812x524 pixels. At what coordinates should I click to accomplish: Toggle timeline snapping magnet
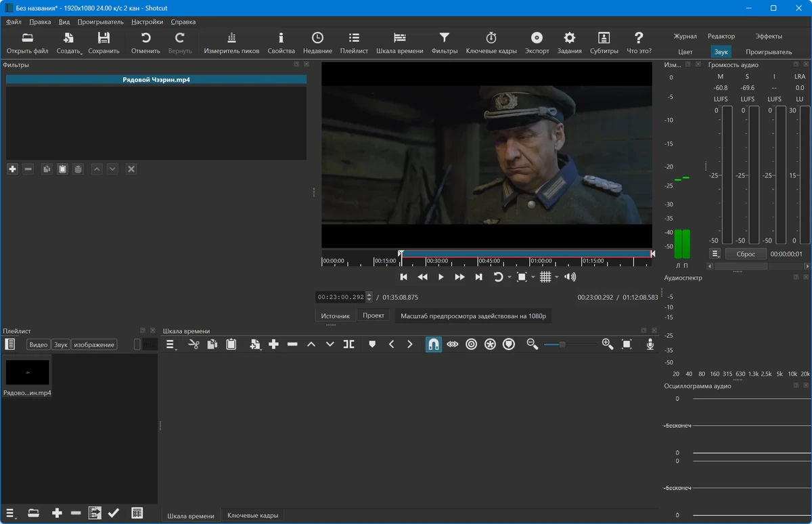pyautogui.click(x=433, y=345)
